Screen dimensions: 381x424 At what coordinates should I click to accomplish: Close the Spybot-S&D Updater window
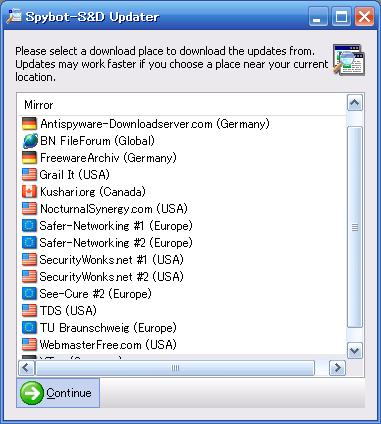(x=364, y=17)
